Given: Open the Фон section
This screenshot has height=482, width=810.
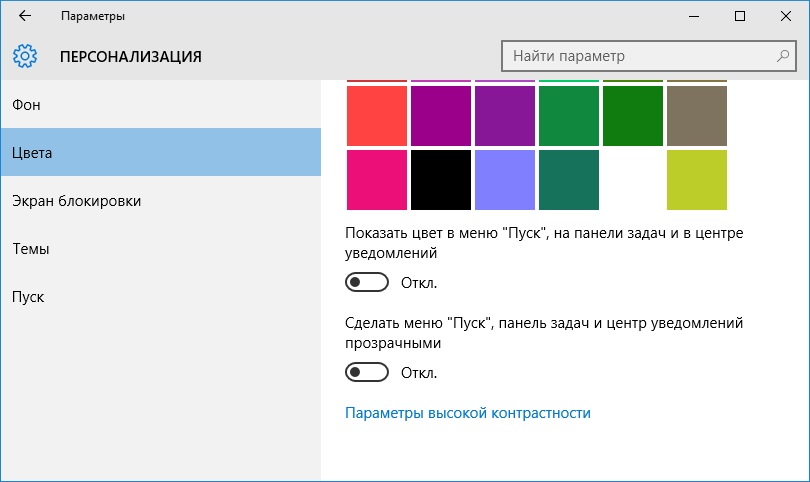Looking at the screenshot, I should 161,104.
